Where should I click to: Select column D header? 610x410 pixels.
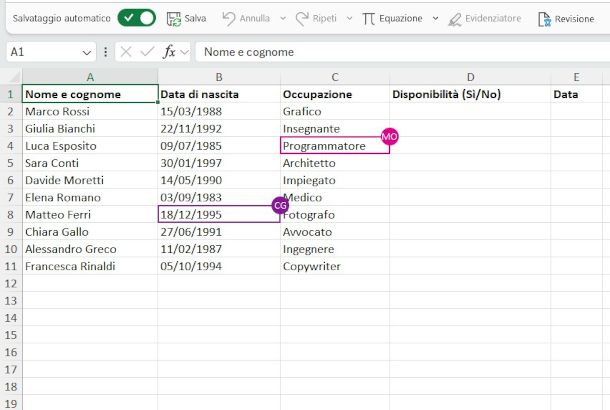470,77
